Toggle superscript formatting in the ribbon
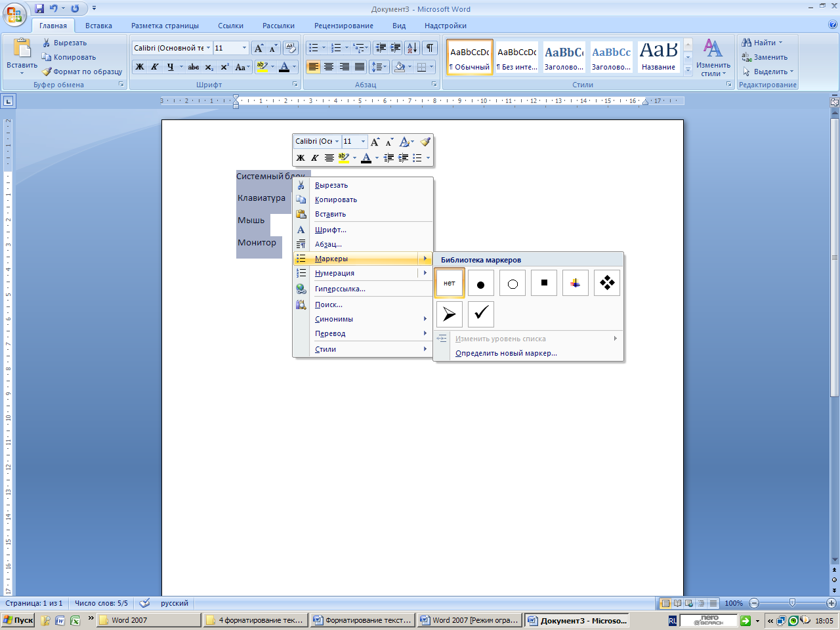 tap(224, 67)
